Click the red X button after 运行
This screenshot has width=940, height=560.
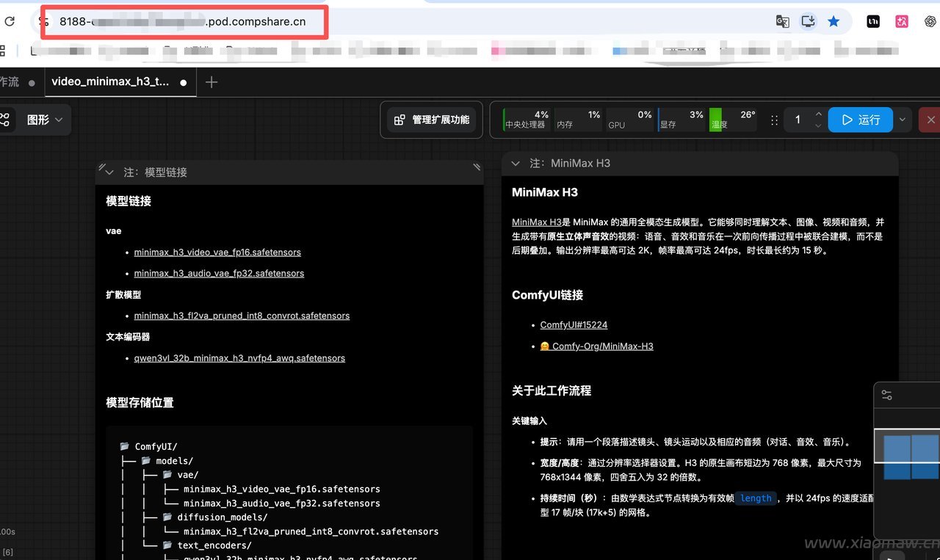point(930,120)
